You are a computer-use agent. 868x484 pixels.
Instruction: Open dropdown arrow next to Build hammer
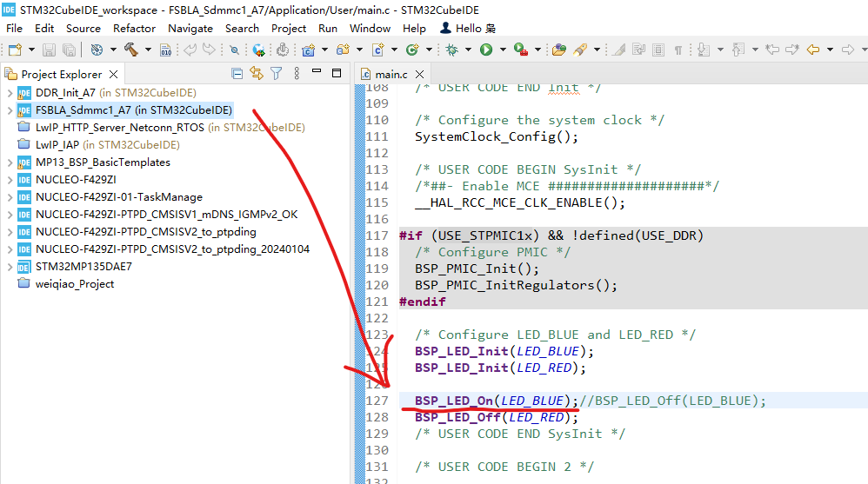pos(148,50)
